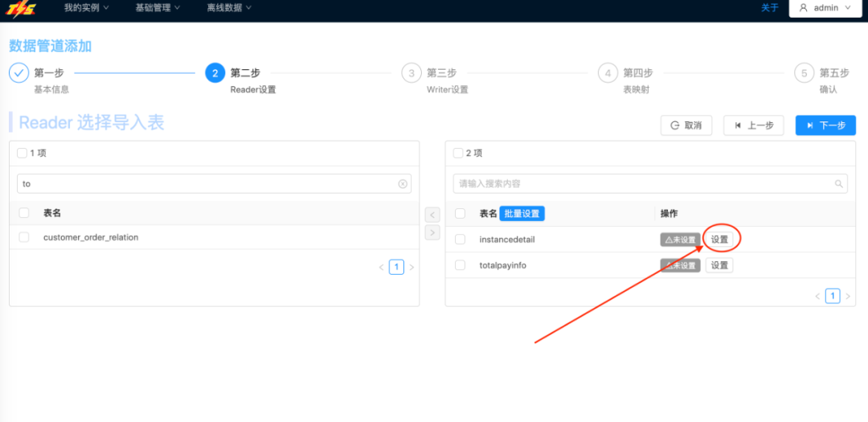Click the 批量设置 button

[x=522, y=213]
